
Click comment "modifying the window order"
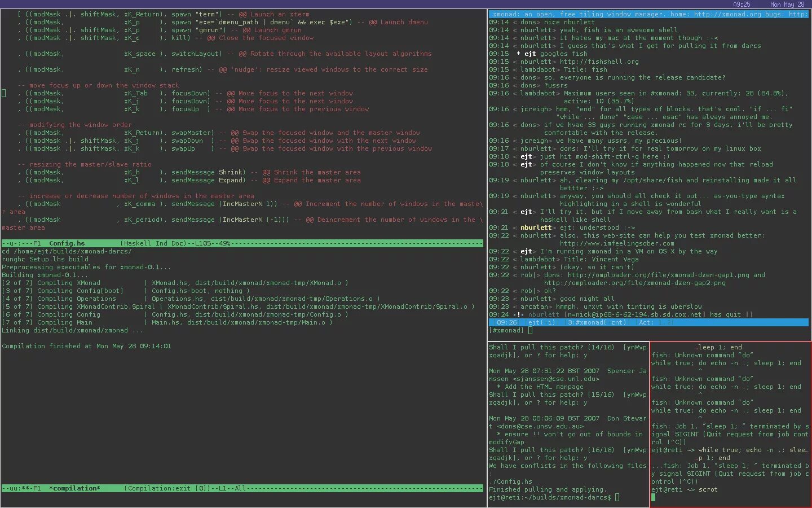(74, 125)
